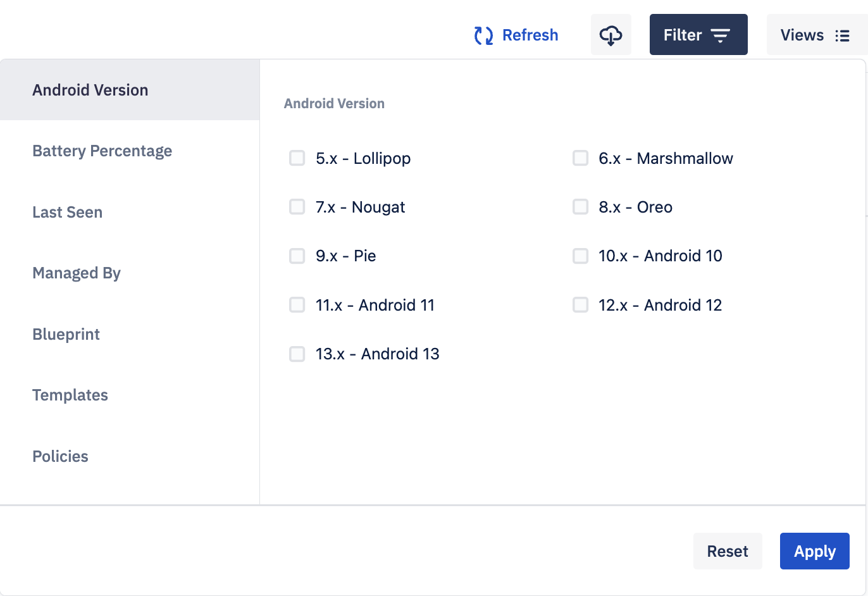Tick the 8.x - Oreo checkbox

(580, 207)
